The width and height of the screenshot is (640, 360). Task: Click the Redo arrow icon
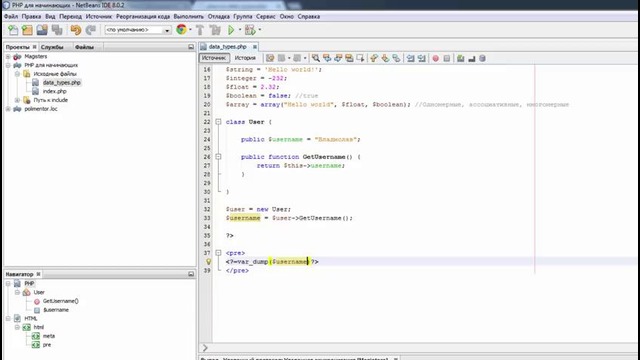coord(91,30)
